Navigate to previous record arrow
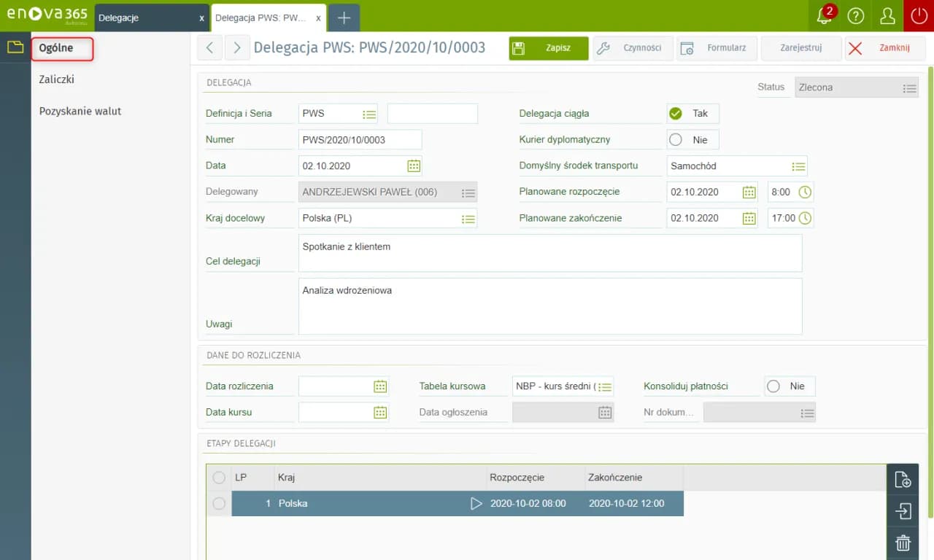This screenshot has height=560, width=934. coord(210,48)
